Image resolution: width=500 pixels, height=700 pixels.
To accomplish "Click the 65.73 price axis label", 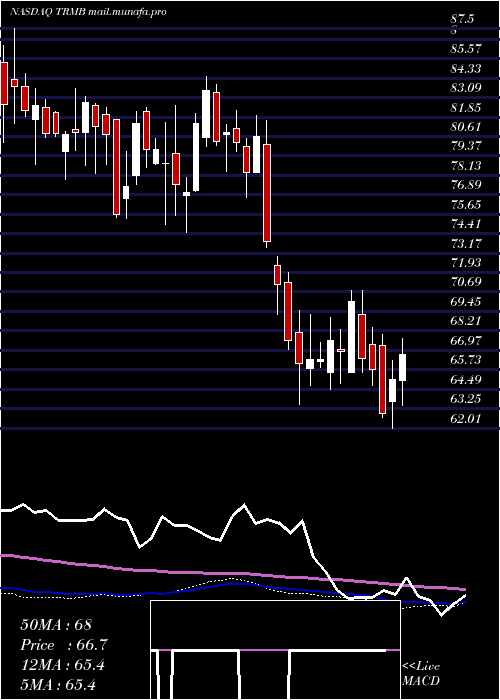I will (x=466, y=360).
